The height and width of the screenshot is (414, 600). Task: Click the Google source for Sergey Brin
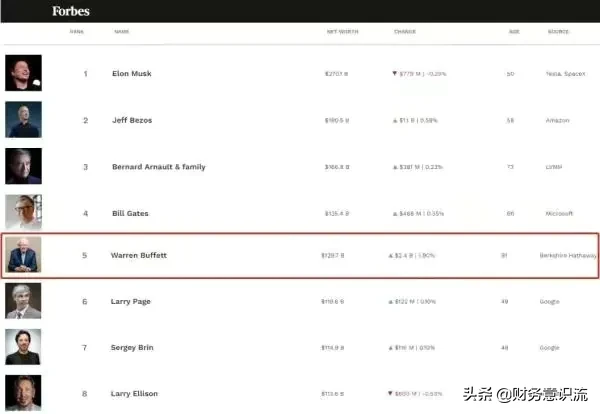point(549,348)
